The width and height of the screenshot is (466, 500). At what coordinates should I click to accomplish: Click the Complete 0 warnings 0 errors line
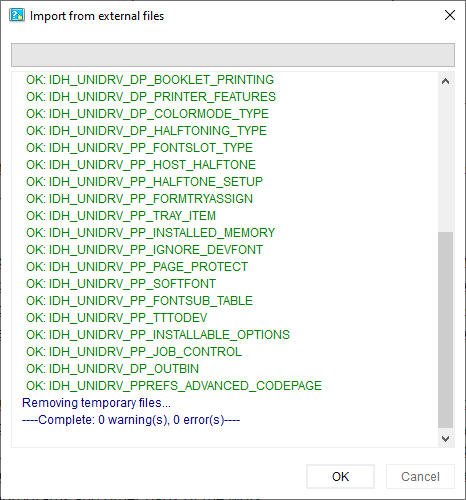click(x=131, y=420)
